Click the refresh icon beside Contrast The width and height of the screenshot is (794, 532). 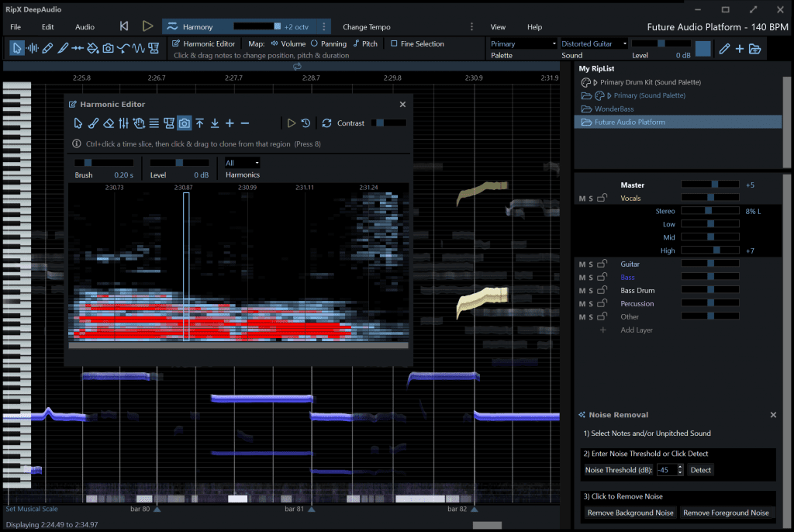click(326, 123)
